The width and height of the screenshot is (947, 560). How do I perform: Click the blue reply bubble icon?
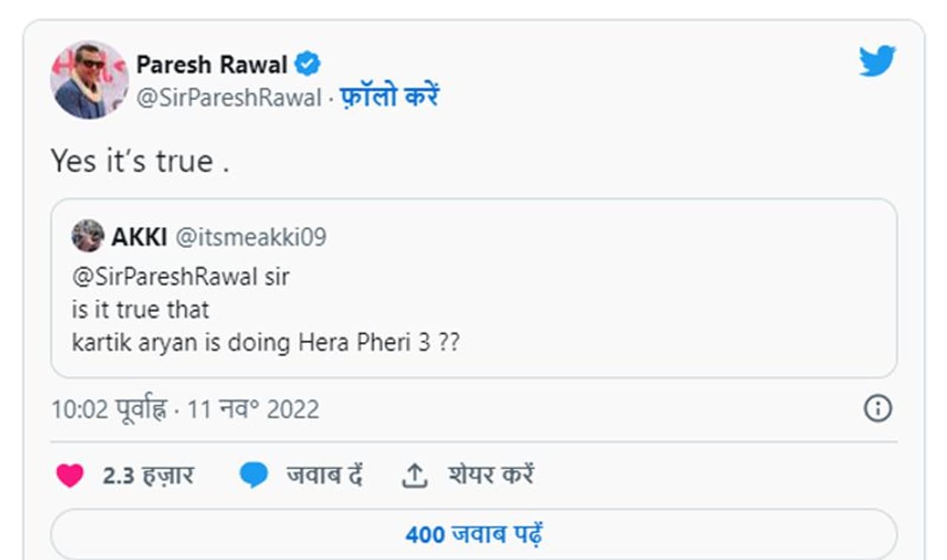pyautogui.click(x=254, y=476)
